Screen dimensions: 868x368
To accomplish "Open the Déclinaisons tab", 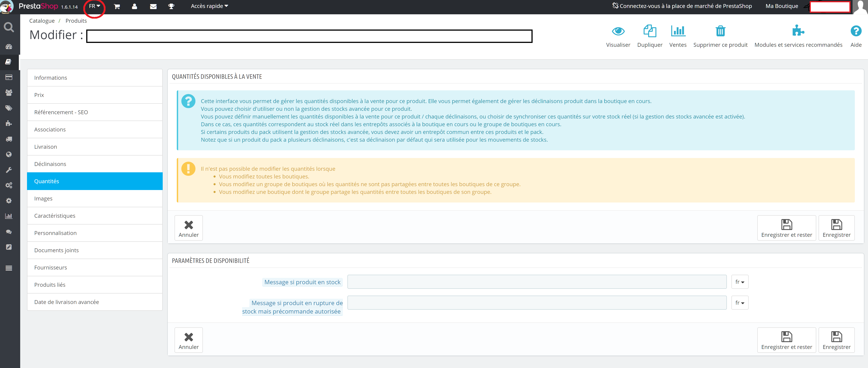I will click(95, 164).
